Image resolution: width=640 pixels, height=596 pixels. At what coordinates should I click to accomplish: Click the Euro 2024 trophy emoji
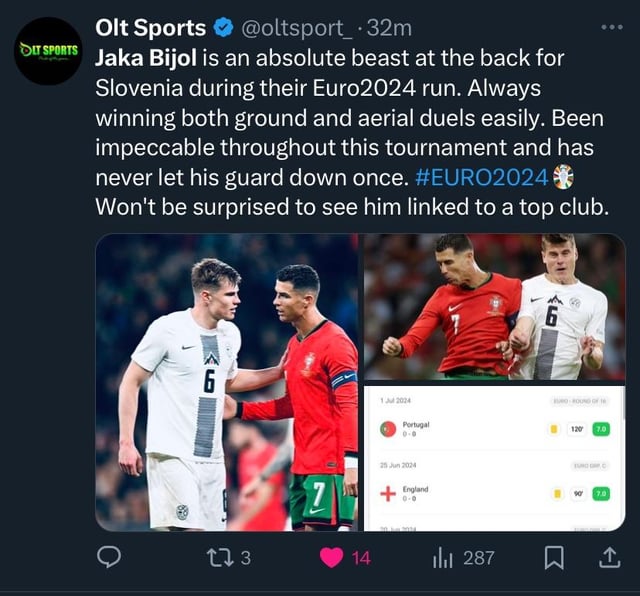tap(563, 177)
